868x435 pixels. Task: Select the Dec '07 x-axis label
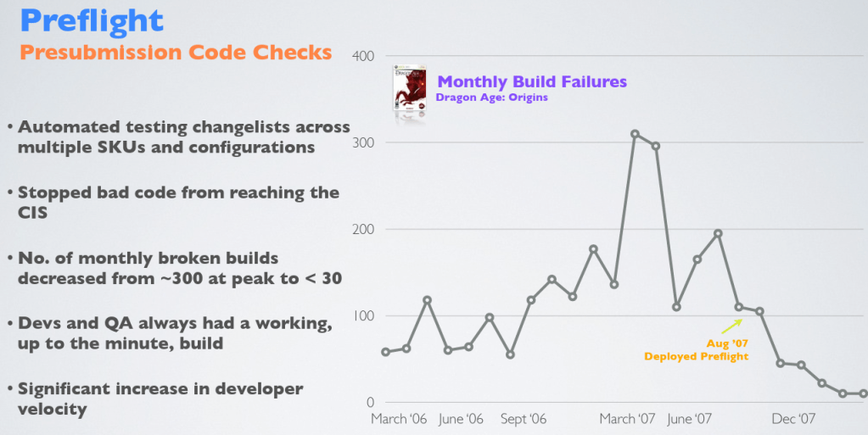coord(793,419)
